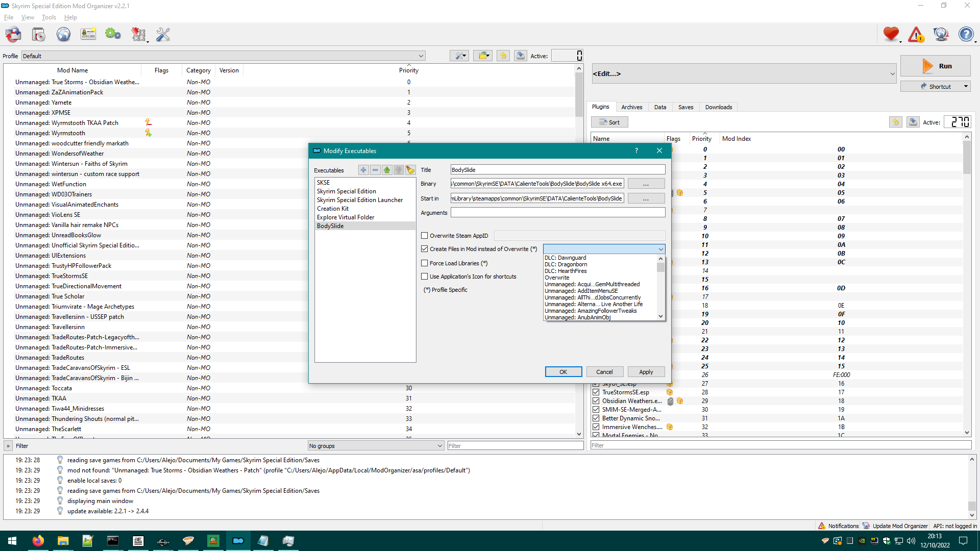
Task: Open File Explorer from the taskbar
Action: 63,541
